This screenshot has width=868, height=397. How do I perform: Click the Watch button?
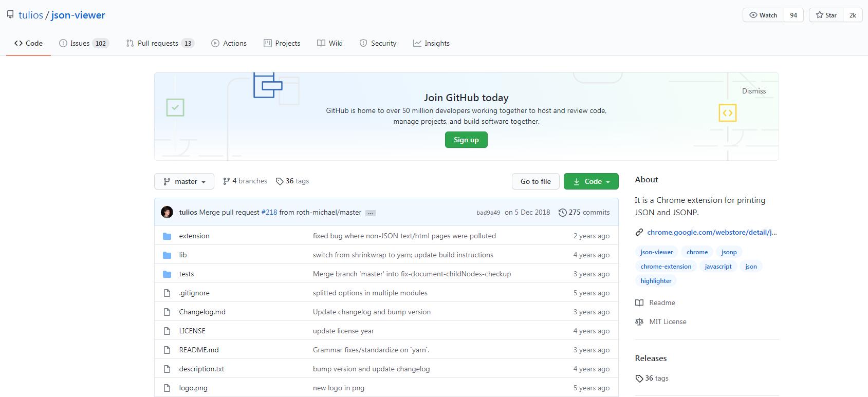coord(763,15)
